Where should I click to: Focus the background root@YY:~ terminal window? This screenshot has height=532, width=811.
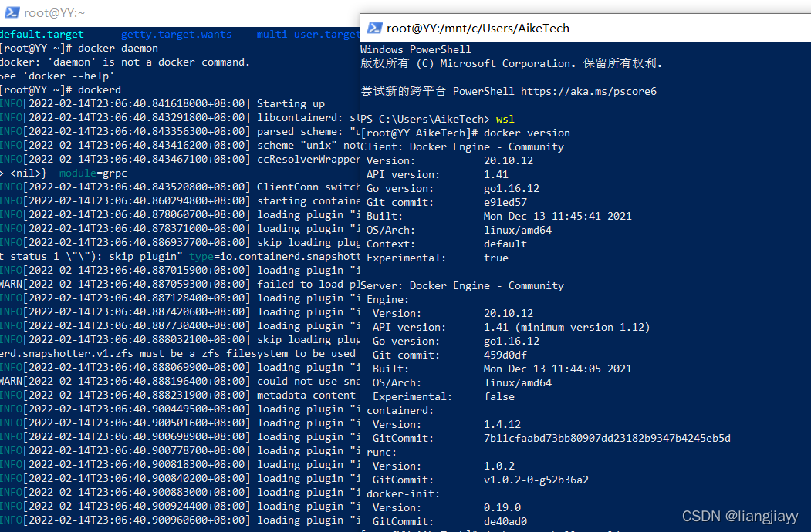(x=177, y=12)
